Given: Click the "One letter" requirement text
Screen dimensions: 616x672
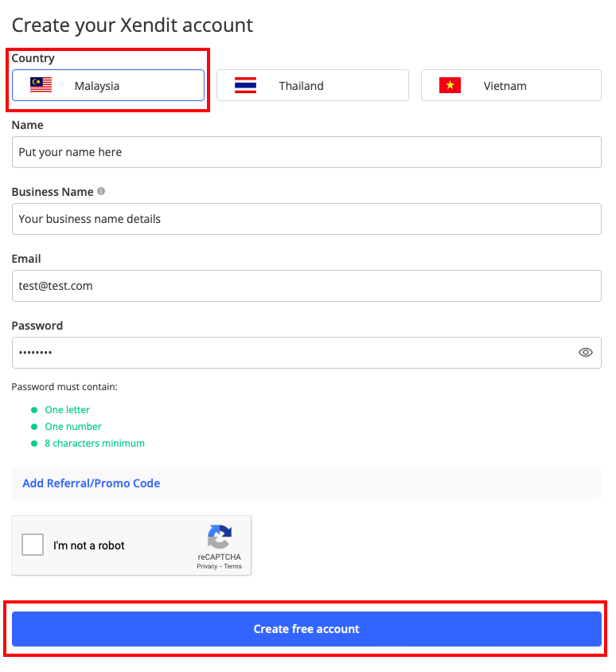Looking at the screenshot, I should coord(68,410).
